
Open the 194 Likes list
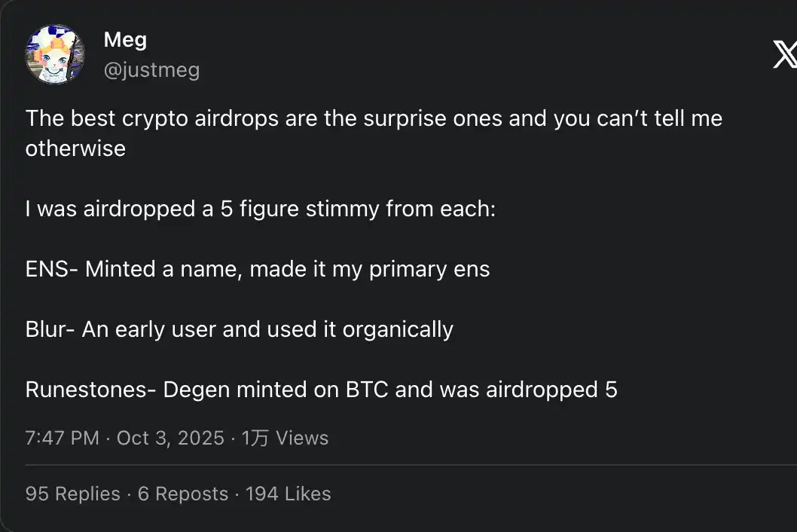(x=287, y=494)
